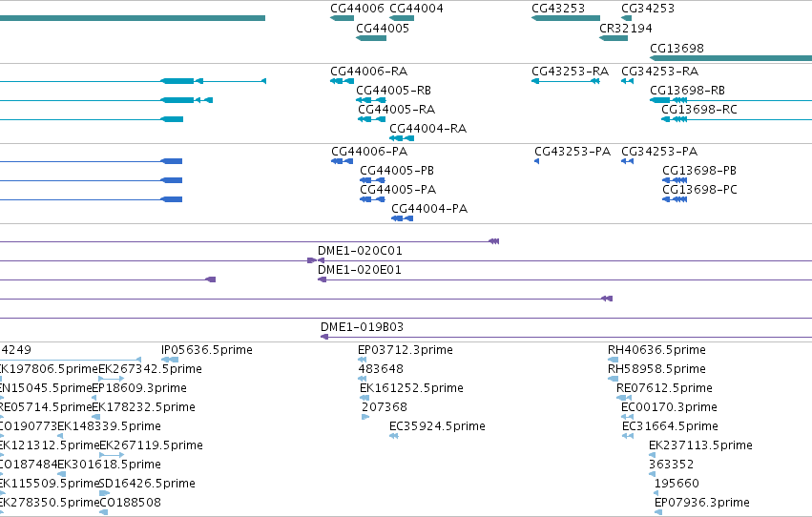This screenshot has width=812, height=517.
Task: Select the CG13698-PC protein label
Action: click(x=699, y=190)
